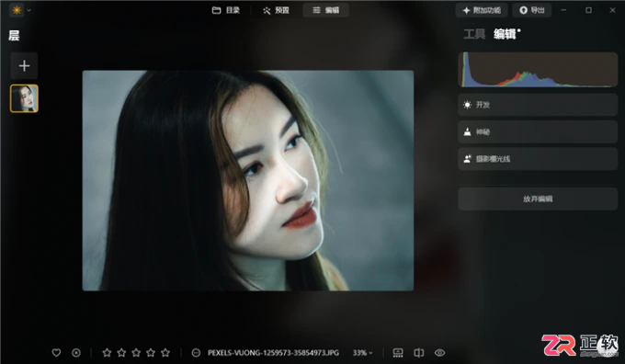Rate the photo four stars
625x364 pixels.
[151, 352]
